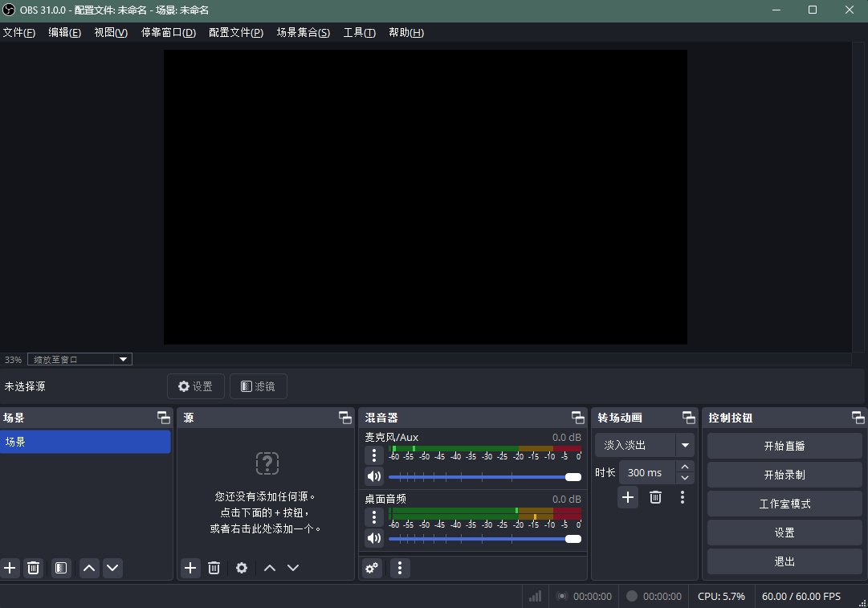
Task: Open 桌面音频 three-dot options menu
Action: 374,517
